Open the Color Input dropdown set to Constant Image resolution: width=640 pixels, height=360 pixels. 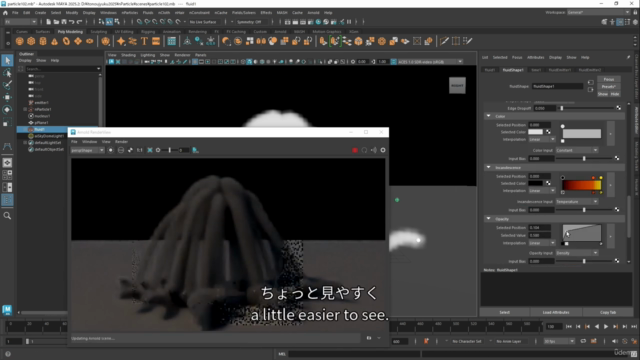pyautogui.click(x=577, y=150)
